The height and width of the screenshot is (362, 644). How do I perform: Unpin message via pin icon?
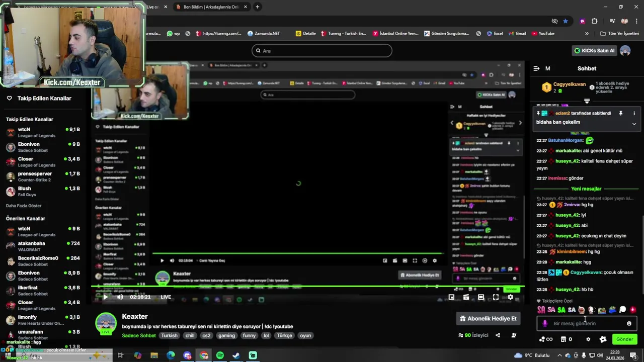click(621, 114)
